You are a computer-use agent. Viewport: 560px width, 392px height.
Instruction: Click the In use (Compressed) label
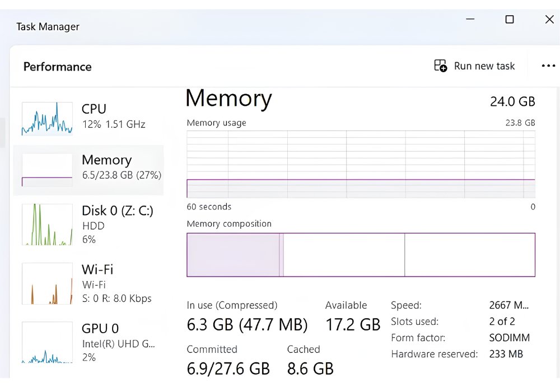pos(232,305)
